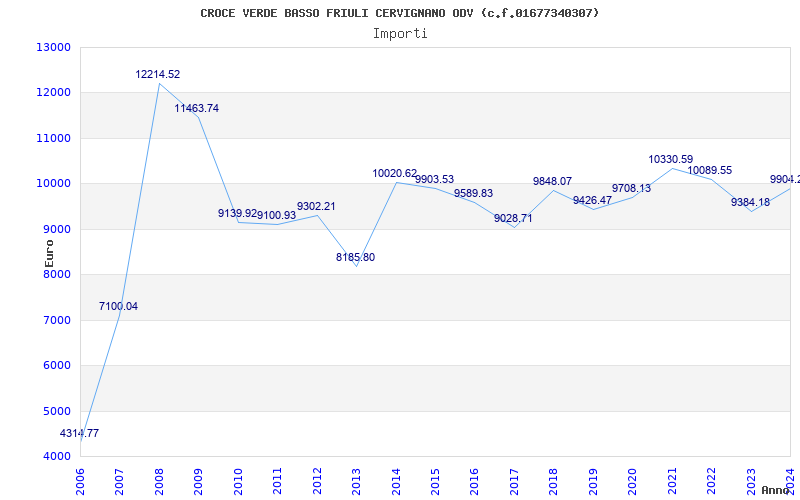
Task: Click the 10000 y-axis tick
Action: (53, 184)
